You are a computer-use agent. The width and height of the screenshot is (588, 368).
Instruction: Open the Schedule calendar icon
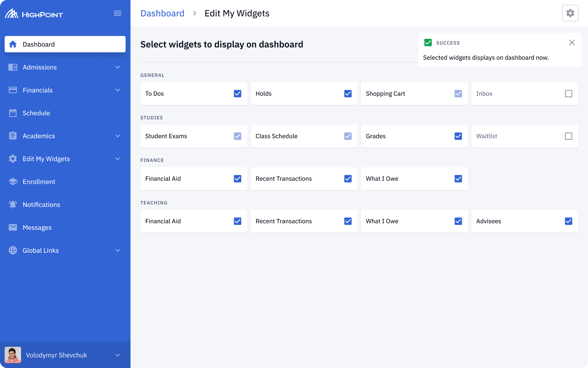[x=13, y=113]
